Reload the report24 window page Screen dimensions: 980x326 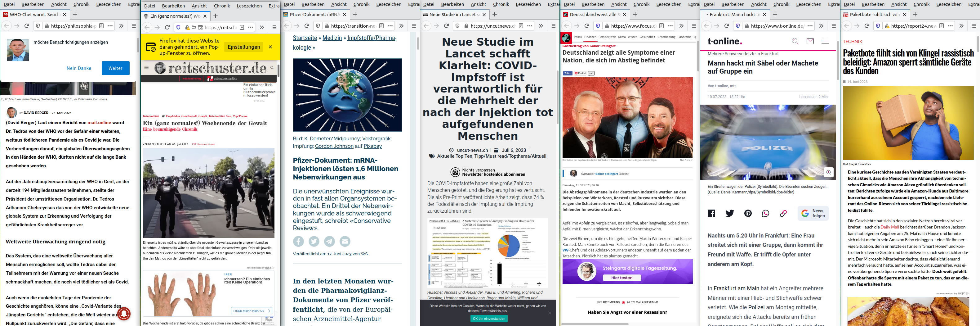pyautogui.click(x=866, y=26)
